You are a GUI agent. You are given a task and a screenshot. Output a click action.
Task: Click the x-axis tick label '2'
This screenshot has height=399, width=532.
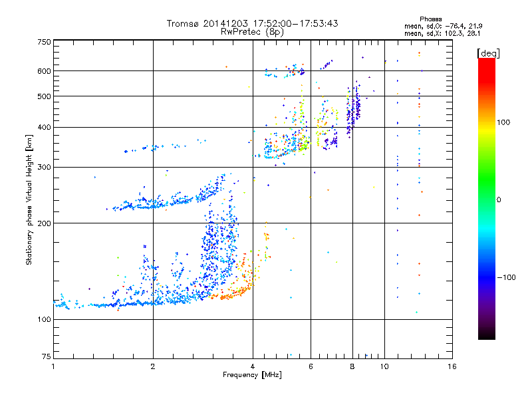coord(153,366)
